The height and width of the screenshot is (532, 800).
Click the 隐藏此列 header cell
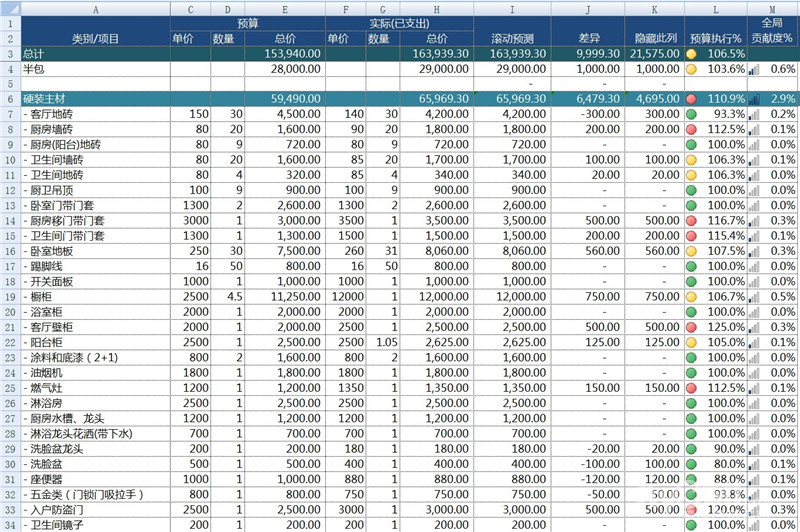[x=655, y=38]
